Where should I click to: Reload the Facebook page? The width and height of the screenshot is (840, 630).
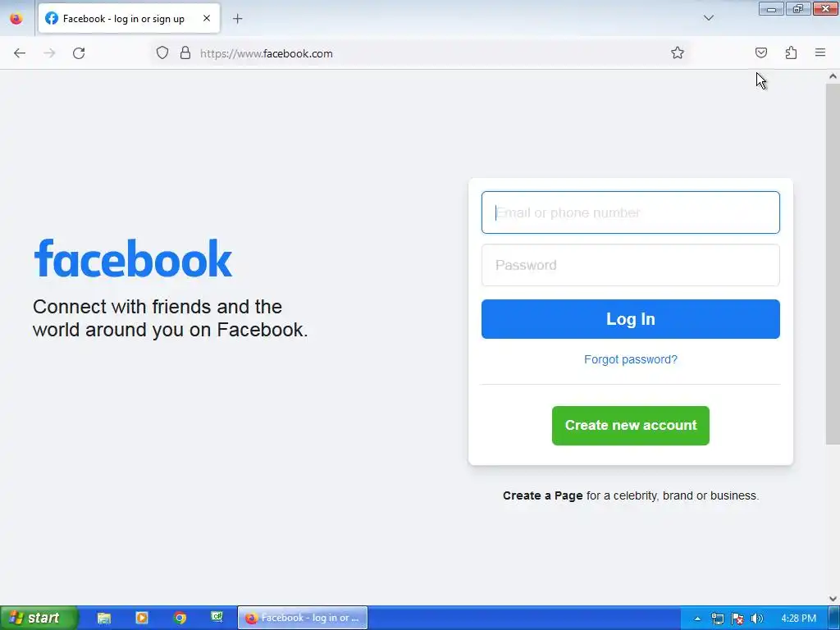coord(79,53)
